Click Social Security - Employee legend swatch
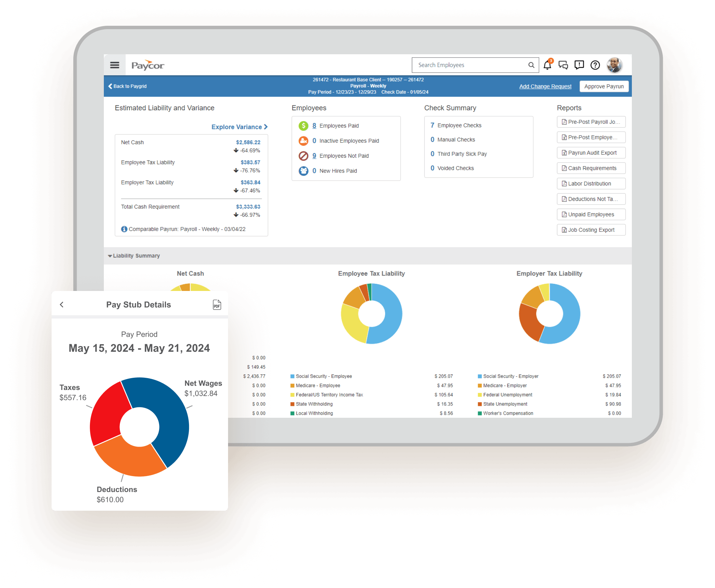715x588 pixels. click(x=292, y=376)
